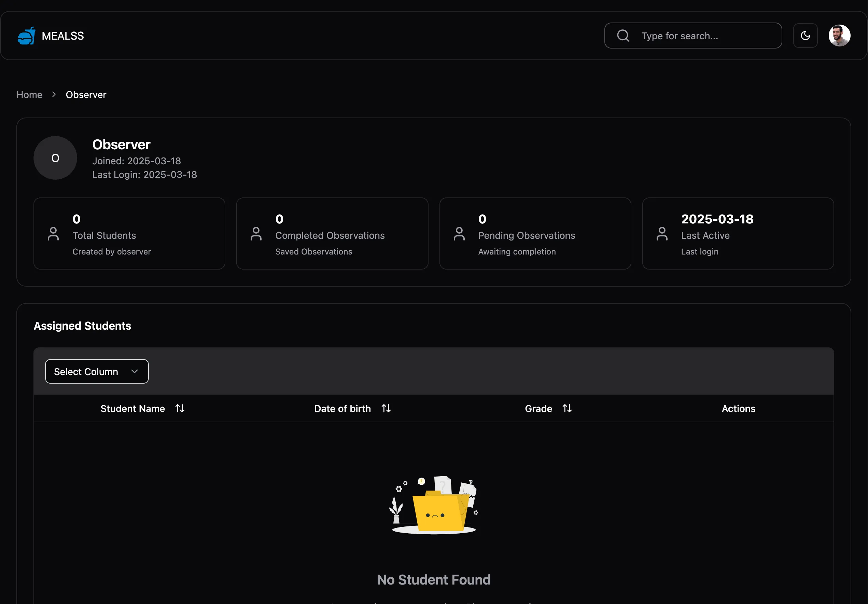Click the Last Active person icon
Screen dimensions: 868x604
point(662,234)
